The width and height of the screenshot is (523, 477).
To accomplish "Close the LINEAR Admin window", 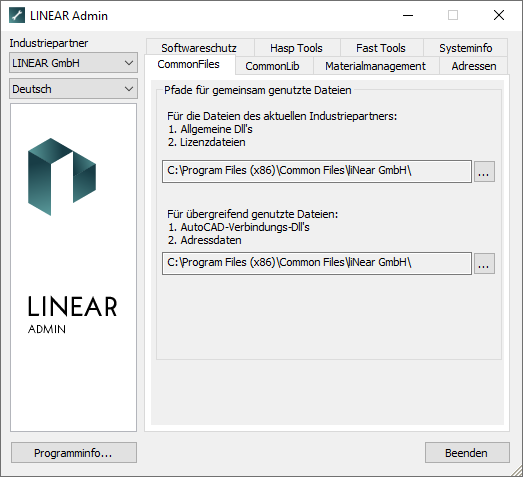I will (499, 15).
